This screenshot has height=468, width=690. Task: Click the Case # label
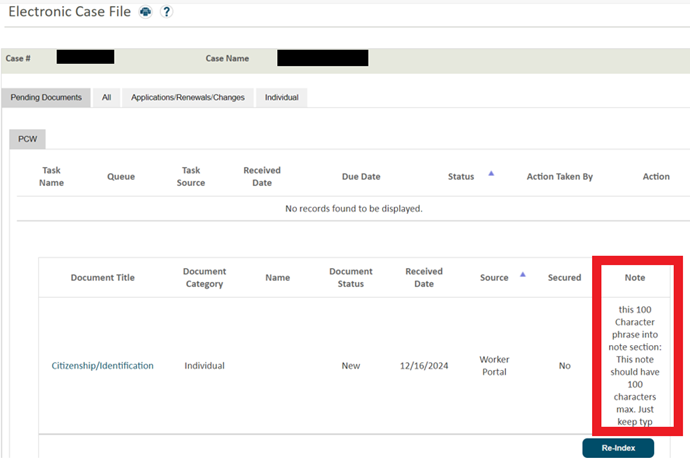(x=18, y=58)
